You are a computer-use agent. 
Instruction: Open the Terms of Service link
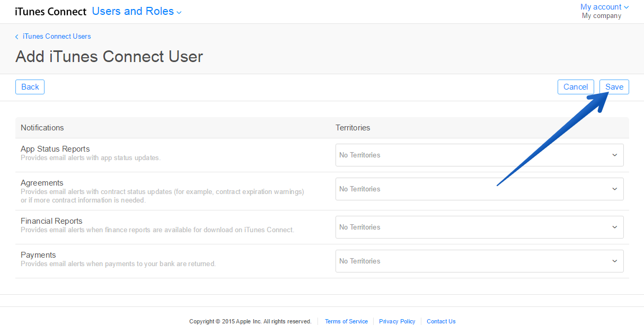(x=346, y=321)
